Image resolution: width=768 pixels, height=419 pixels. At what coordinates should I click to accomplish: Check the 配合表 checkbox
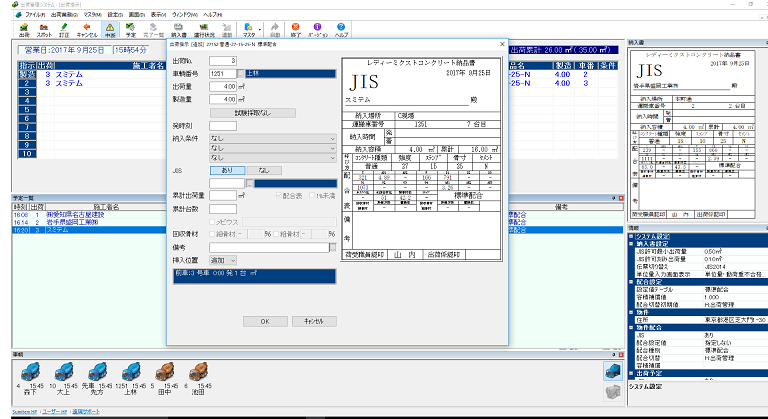[279, 196]
